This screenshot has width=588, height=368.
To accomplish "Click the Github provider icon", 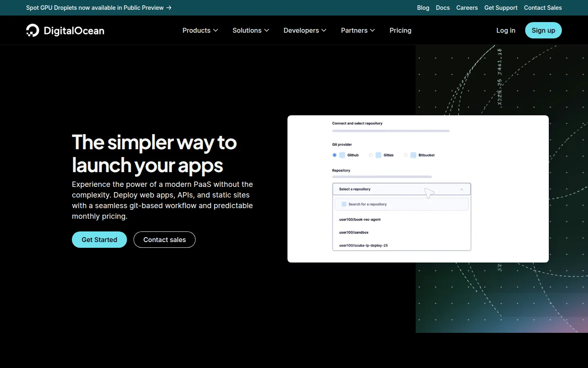I will point(342,155).
